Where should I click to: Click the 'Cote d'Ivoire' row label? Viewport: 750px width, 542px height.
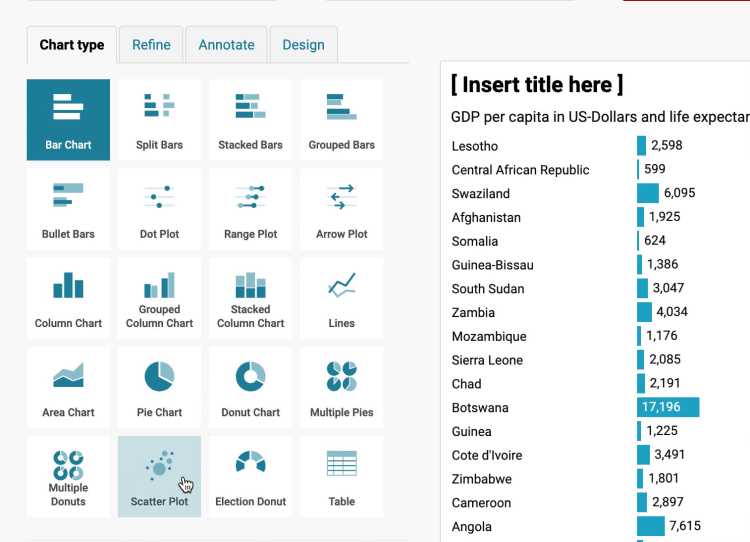pyautogui.click(x=487, y=455)
